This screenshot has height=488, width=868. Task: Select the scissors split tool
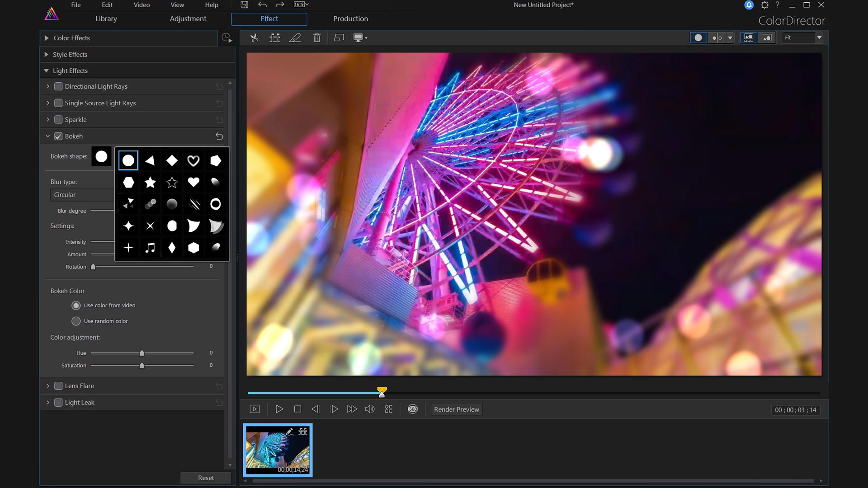point(254,38)
